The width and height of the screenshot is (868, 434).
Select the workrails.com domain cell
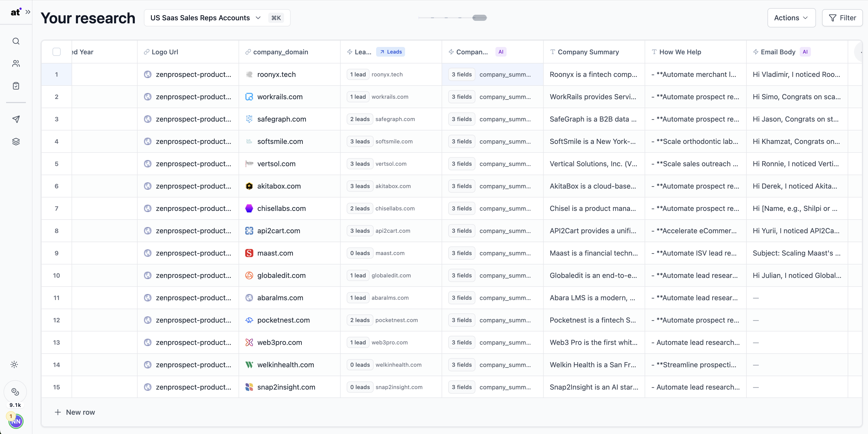coord(280,97)
